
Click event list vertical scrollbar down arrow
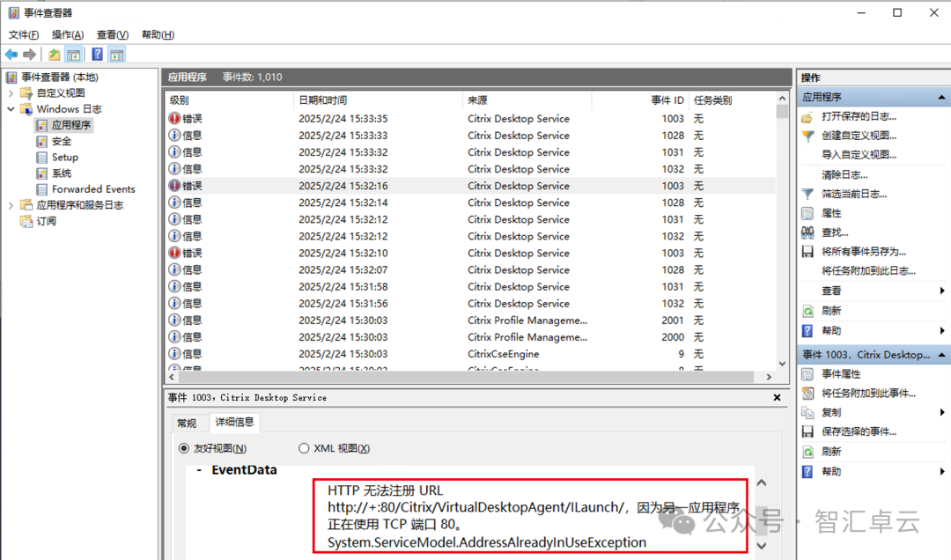[x=783, y=364]
